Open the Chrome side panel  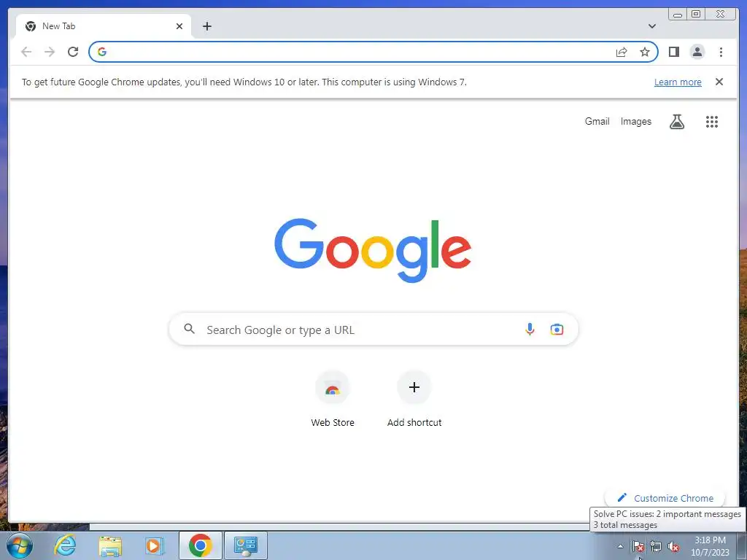[x=673, y=52]
